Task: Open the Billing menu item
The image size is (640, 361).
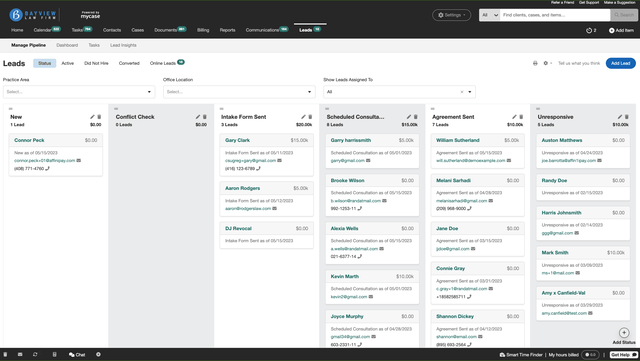Action: 203,30
